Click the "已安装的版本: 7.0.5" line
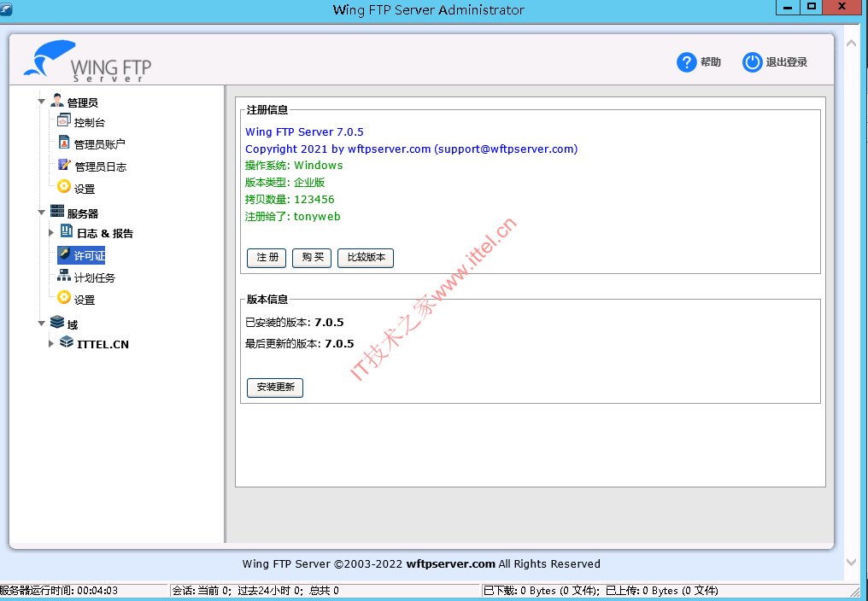Image resolution: width=868 pixels, height=601 pixels. pos(295,322)
